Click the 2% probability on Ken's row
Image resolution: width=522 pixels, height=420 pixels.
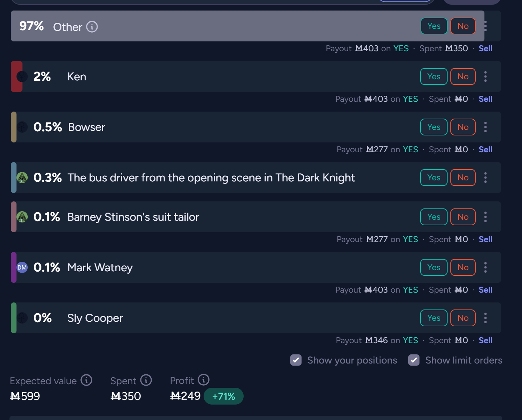(42, 76)
